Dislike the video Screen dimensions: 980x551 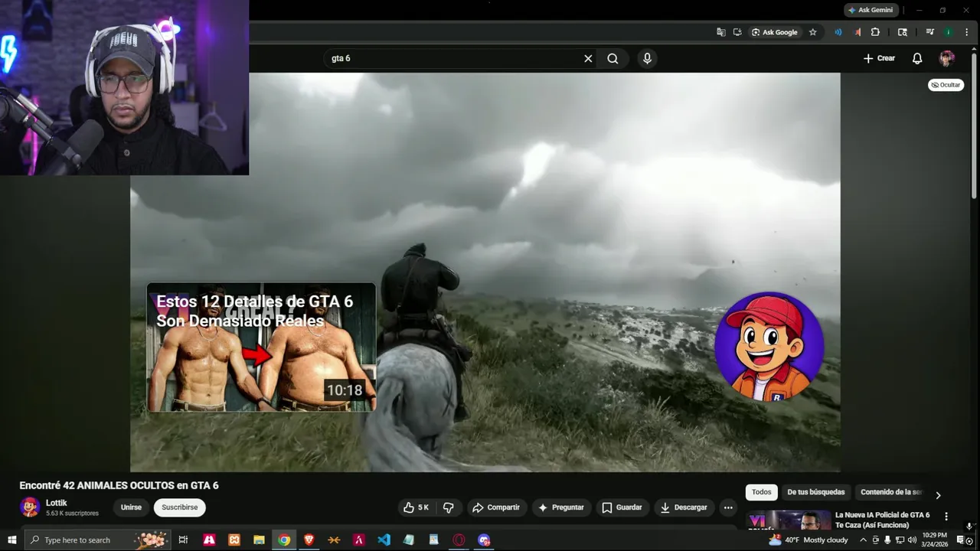449,507
